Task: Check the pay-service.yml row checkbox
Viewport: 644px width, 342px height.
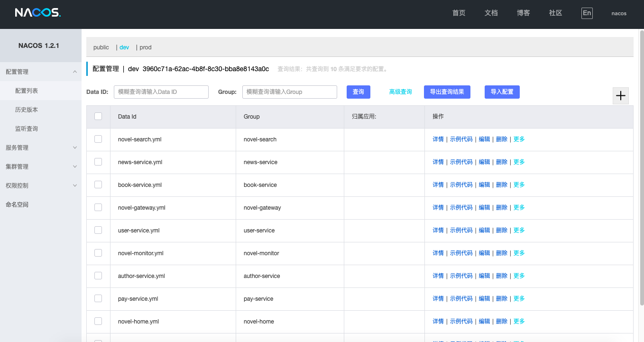Action: tap(98, 298)
